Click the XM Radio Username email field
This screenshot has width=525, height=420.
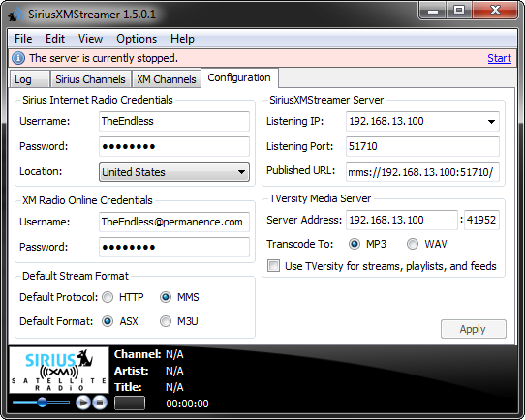(x=174, y=222)
